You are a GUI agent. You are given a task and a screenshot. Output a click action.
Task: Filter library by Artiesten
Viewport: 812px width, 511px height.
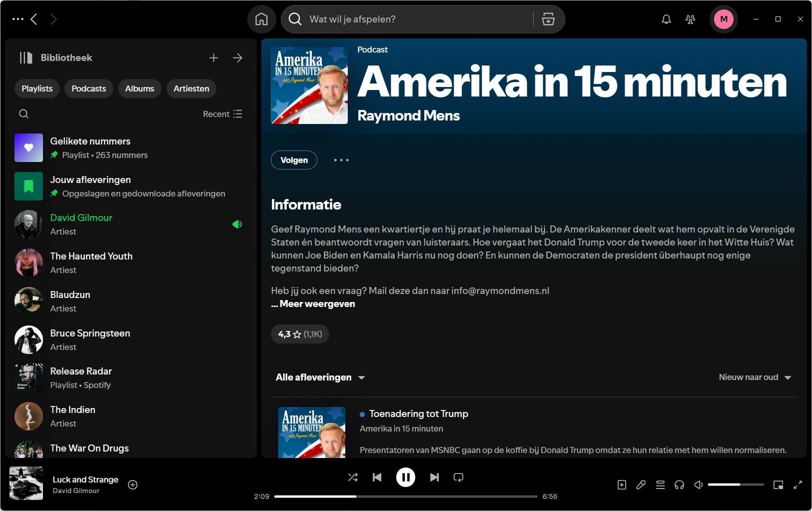tap(191, 88)
